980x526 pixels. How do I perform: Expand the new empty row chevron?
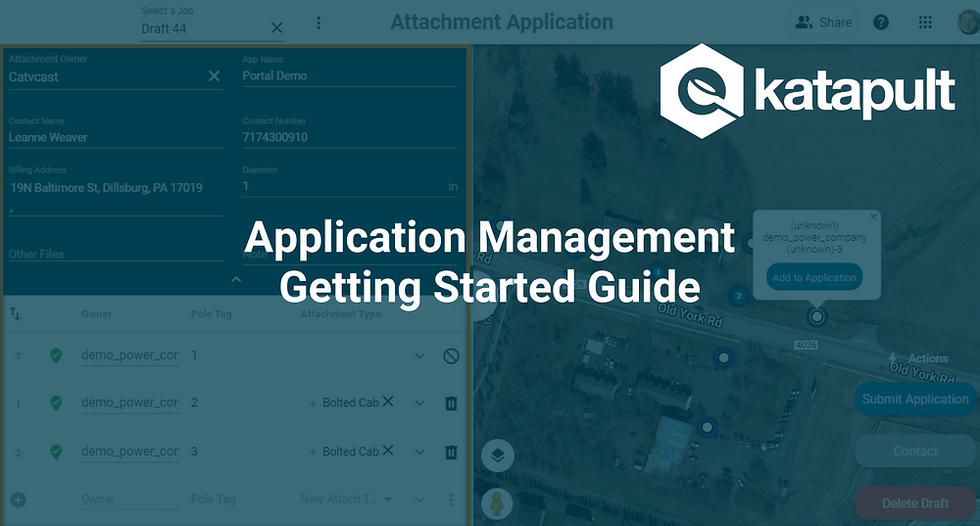pos(419,500)
